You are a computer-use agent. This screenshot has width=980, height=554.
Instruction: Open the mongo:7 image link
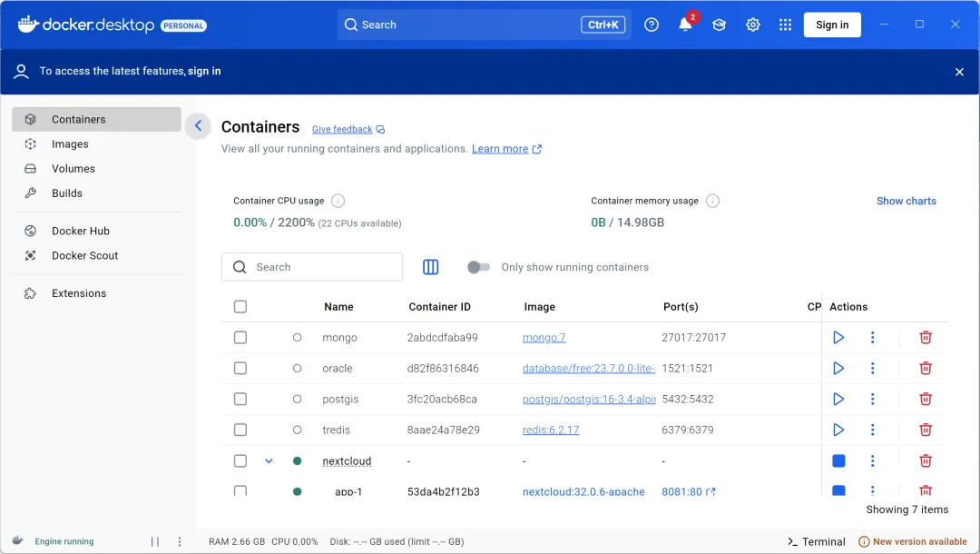pyautogui.click(x=544, y=338)
